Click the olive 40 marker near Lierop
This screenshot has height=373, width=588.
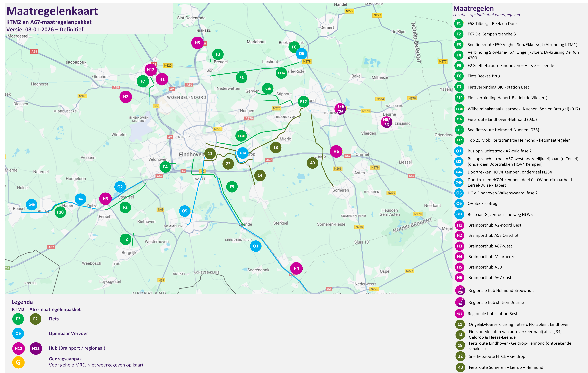[312, 163]
